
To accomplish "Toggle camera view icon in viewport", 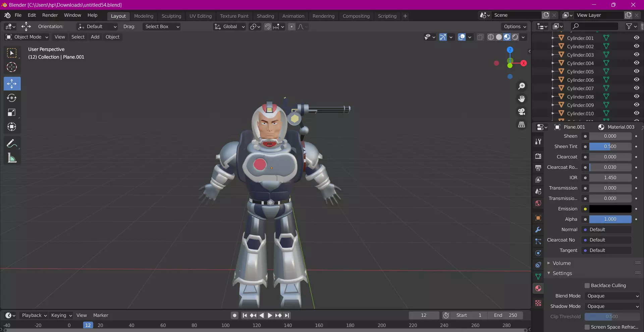I will click(522, 112).
